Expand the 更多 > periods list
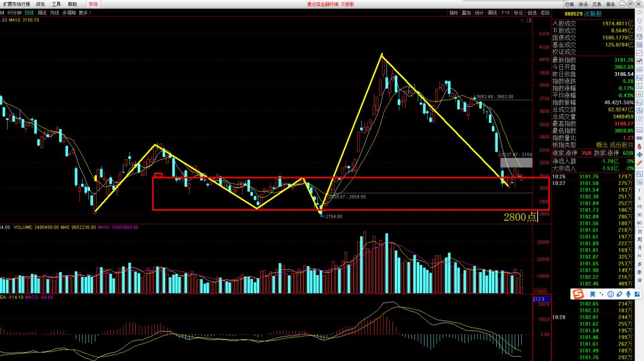644x361 pixels. point(85,13)
